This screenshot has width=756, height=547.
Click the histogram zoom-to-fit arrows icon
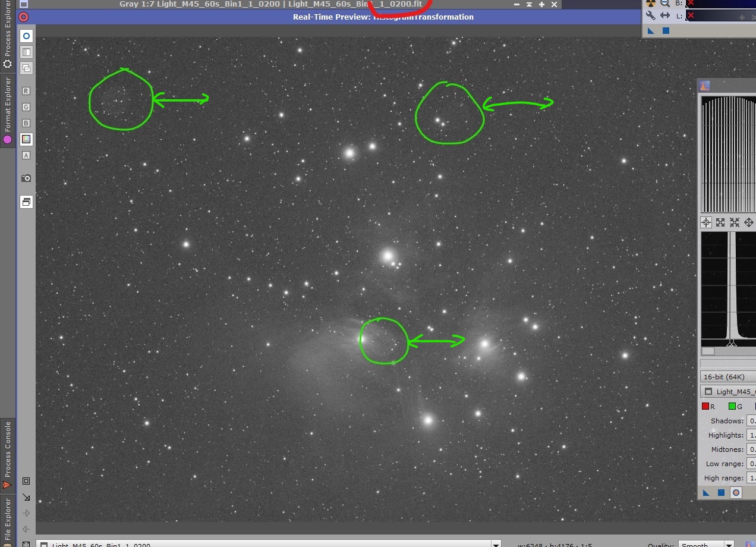pos(720,222)
